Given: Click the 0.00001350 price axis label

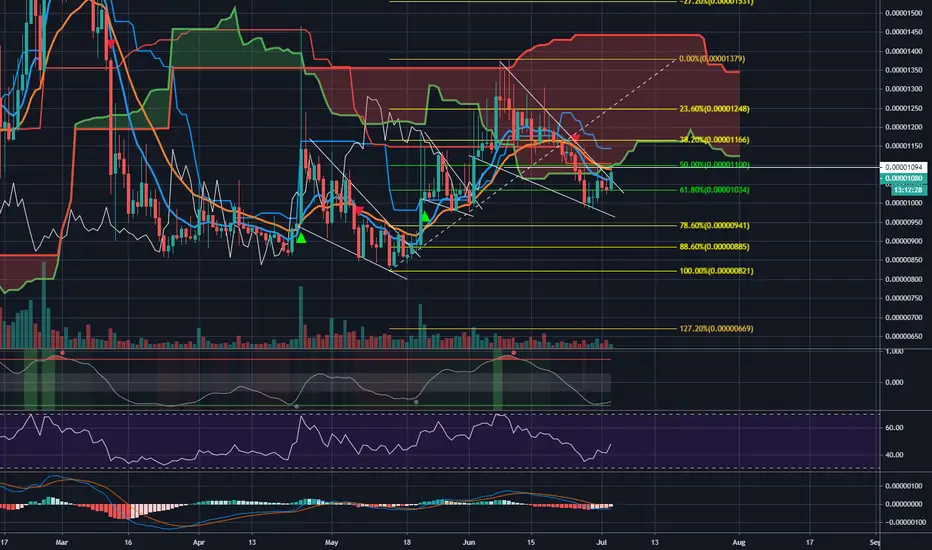Looking at the screenshot, I should coord(903,70).
